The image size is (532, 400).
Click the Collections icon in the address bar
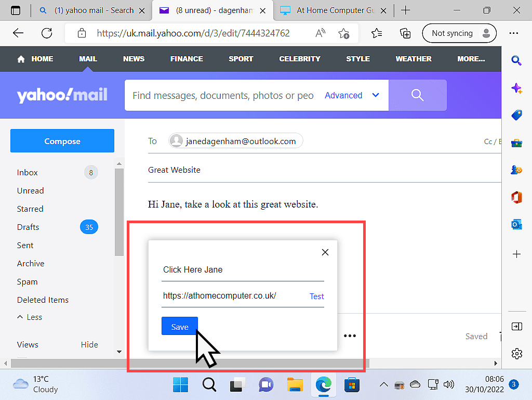click(405, 33)
